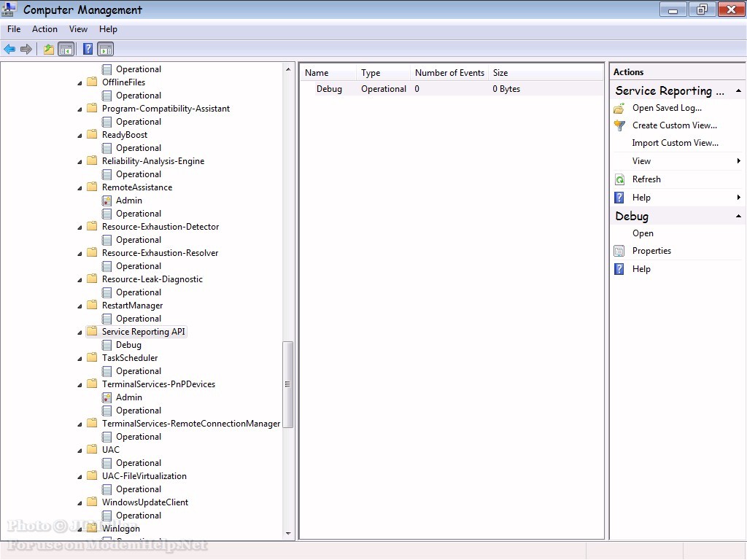Click the RemoteAssistance folder icon
Screen dimensions: 747x560
tap(92, 187)
